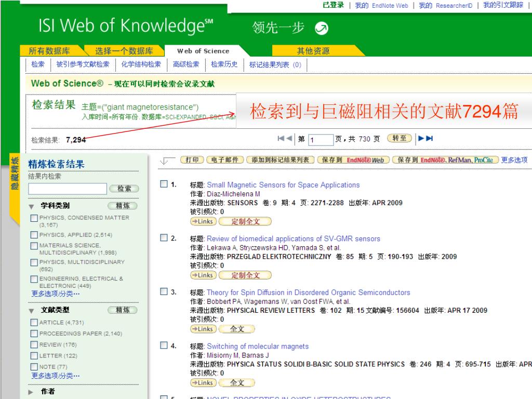Collapse the 学科类别 section

point(32,207)
